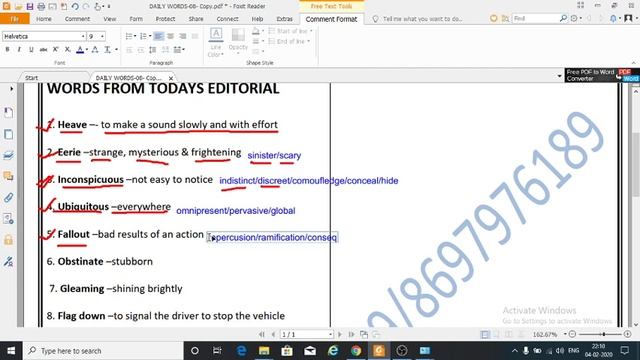Click the Hand tool icon in quick access toolbar
The width and height of the screenshot is (640, 360).
click(98, 6)
